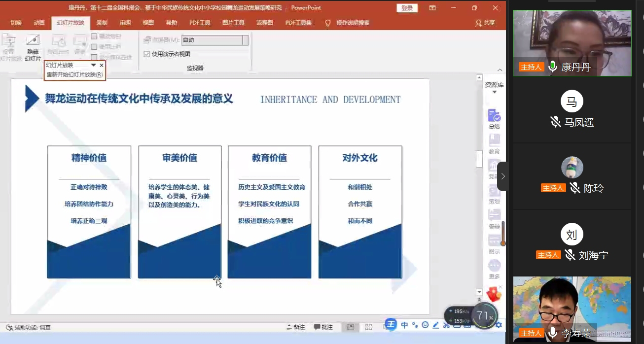
Task: Open the 批注 (Comments) pane
Action: point(323,327)
